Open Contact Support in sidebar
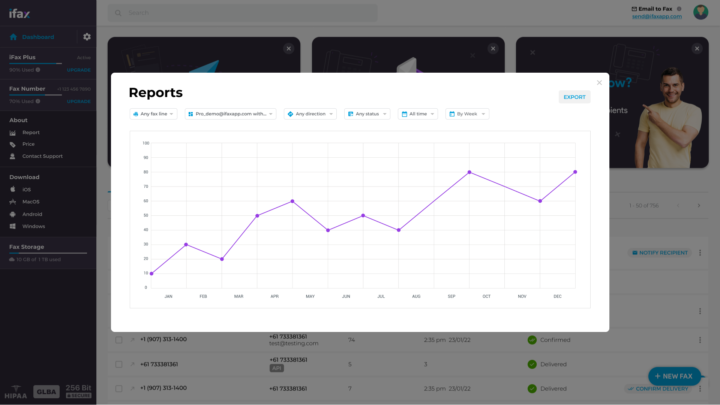 point(36,156)
